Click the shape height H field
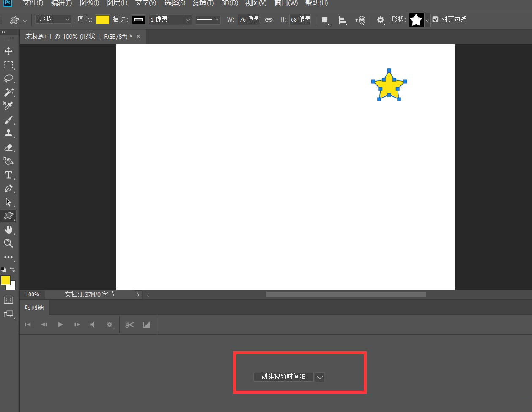 tap(300, 19)
